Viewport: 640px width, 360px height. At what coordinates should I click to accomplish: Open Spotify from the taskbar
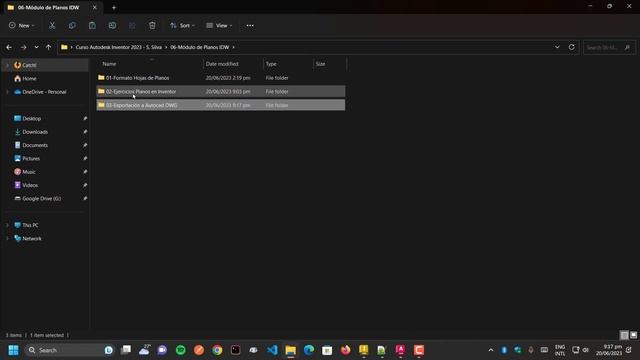180,350
